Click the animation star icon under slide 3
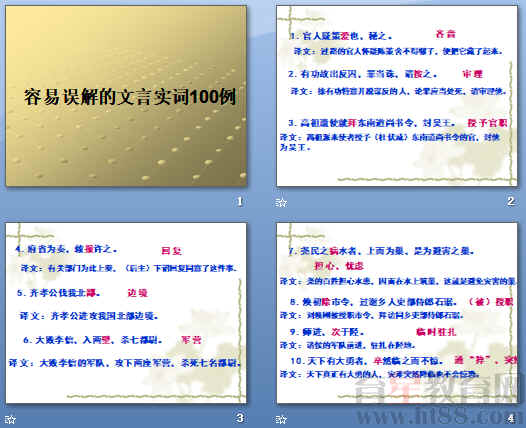 pyautogui.click(x=10, y=419)
